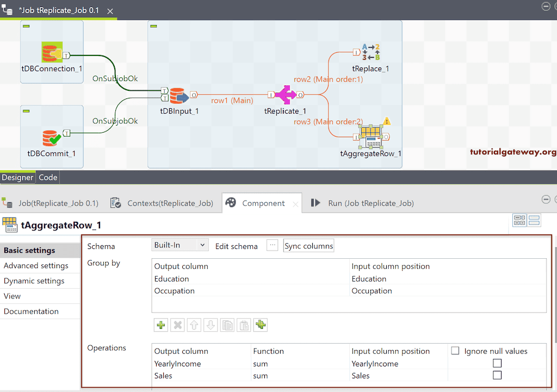Select the tDBConnection_1 component on the canvas
Image resolution: width=557 pixels, height=392 pixels.
tap(52, 52)
